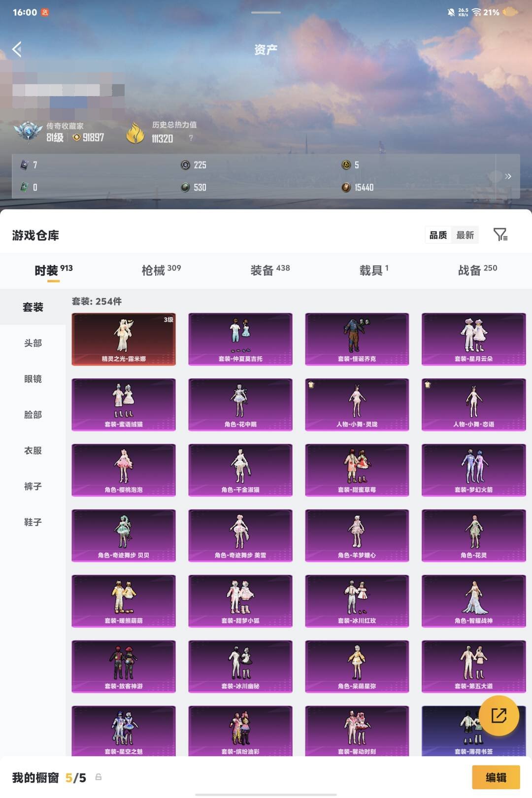Open the 套装-暖熊萌萌 outfit card

pyautogui.click(x=124, y=601)
